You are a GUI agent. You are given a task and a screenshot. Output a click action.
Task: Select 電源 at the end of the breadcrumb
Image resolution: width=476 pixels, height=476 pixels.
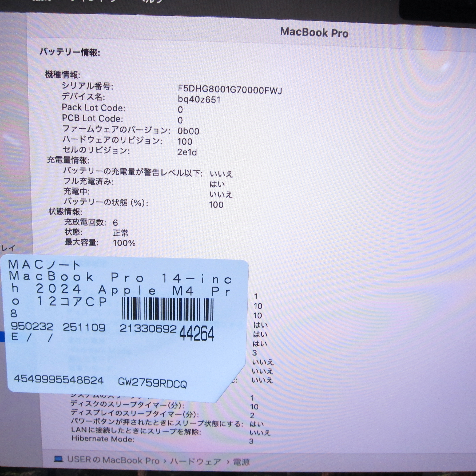click(241, 462)
